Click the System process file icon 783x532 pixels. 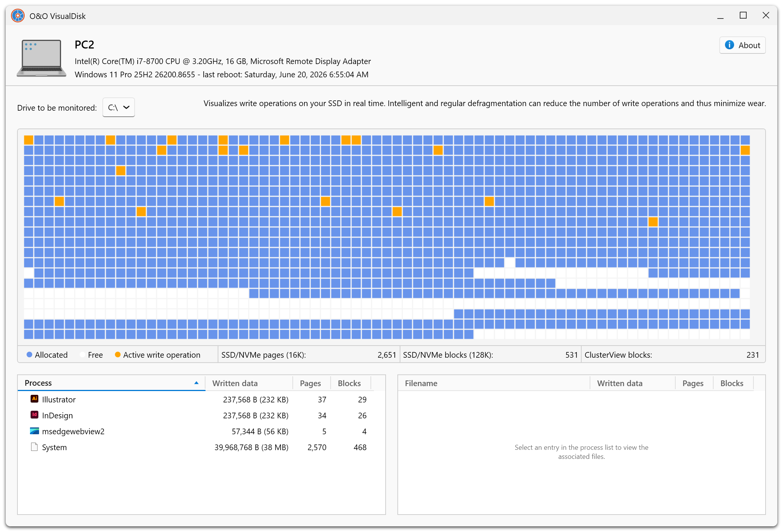tap(35, 447)
